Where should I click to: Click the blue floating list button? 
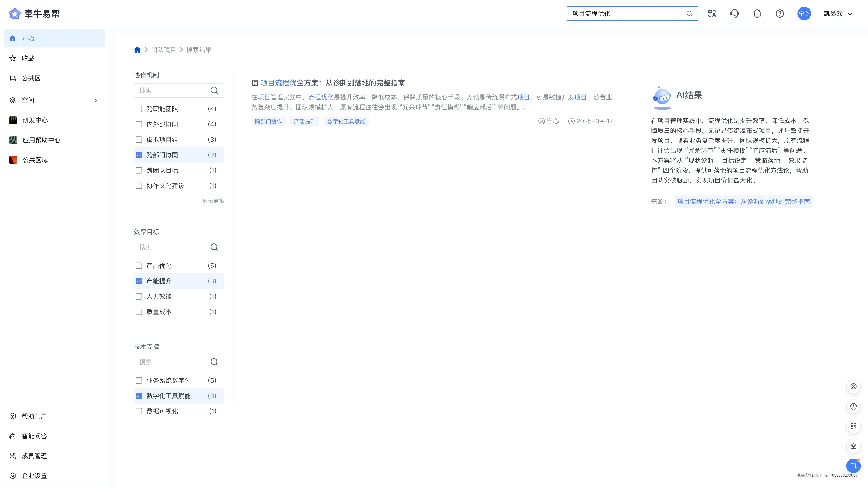[x=853, y=466]
